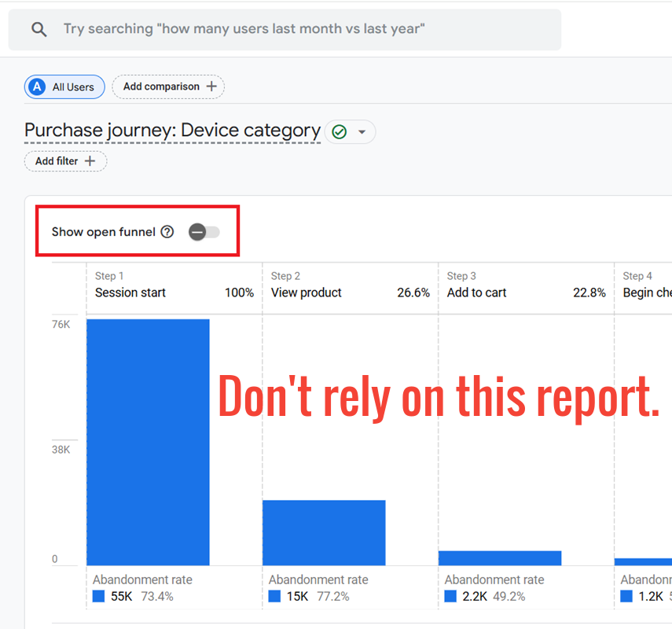Click the blue swatch beside 2.2K value
Screen dimensions: 672x629
point(449,596)
